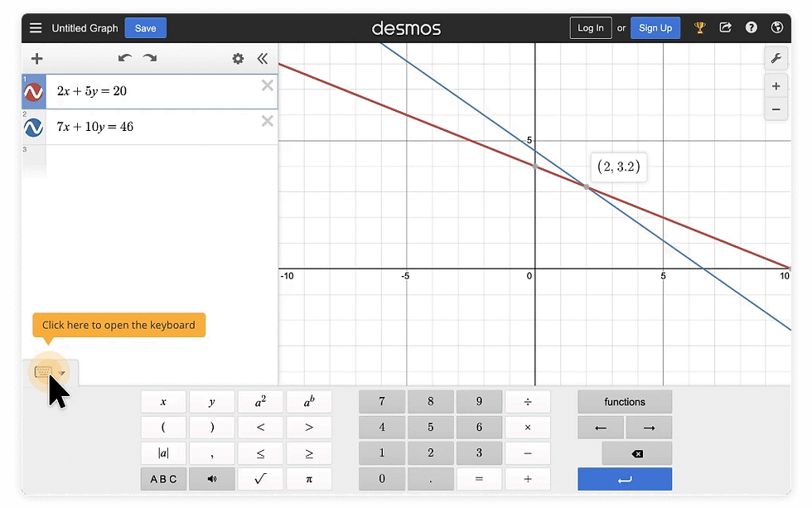Zoom out on the graph
The image size is (812, 508).
tap(776, 109)
